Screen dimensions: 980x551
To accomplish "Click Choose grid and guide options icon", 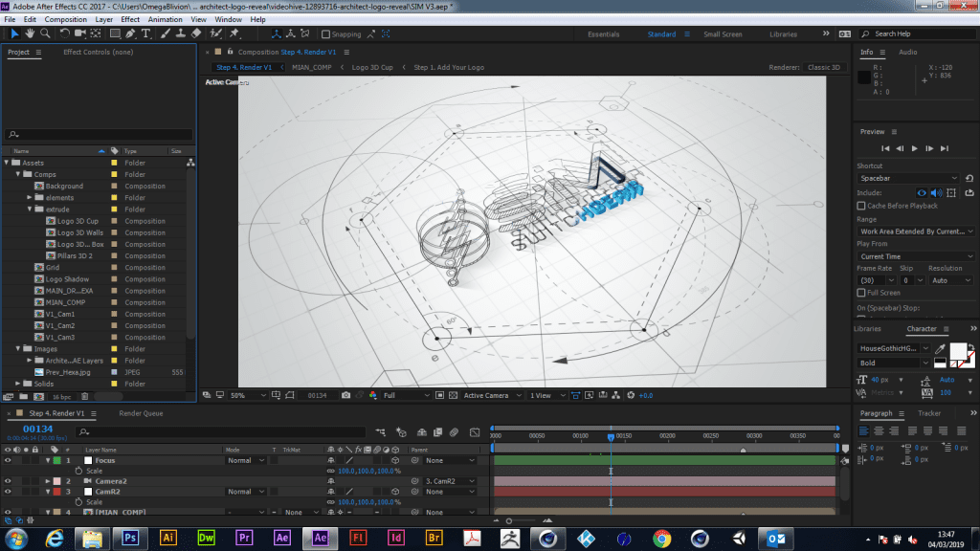I will coord(277,395).
